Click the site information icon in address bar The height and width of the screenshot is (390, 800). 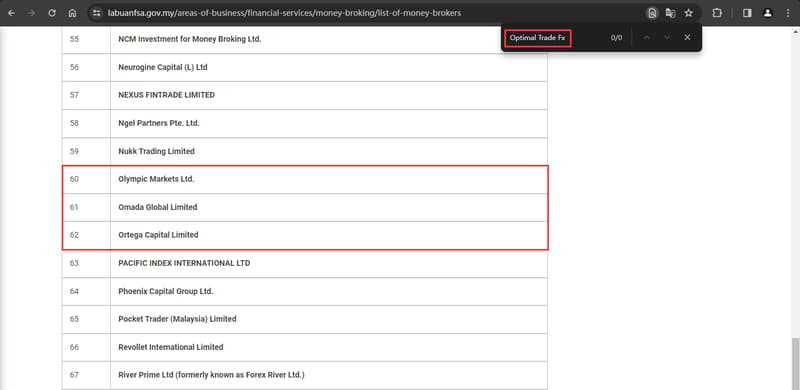coord(97,13)
